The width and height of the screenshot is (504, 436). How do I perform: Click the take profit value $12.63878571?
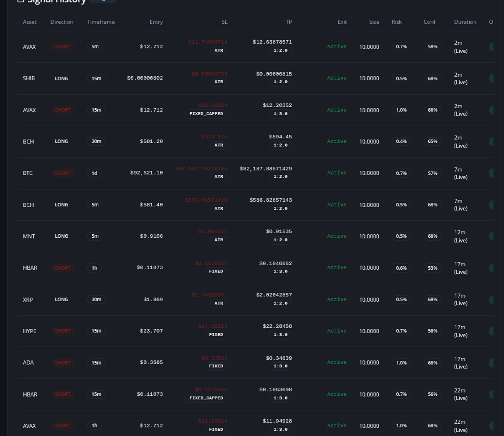point(272,42)
